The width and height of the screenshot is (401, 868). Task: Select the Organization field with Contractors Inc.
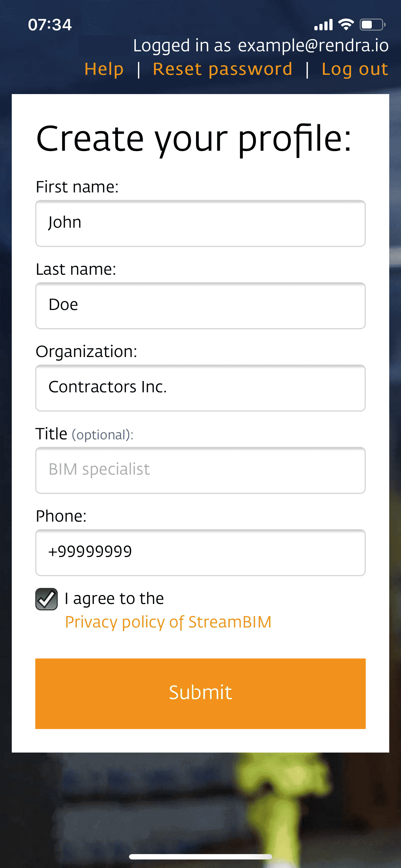coord(200,388)
